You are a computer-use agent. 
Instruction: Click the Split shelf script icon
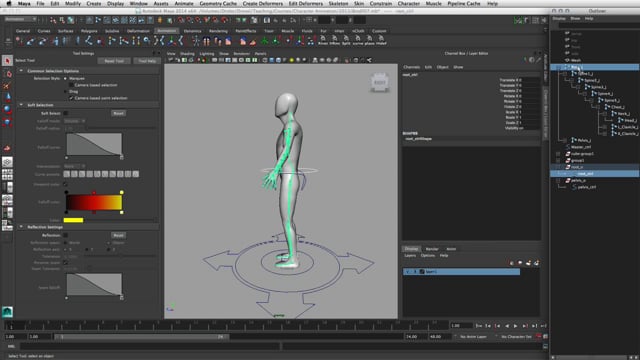tap(346, 40)
